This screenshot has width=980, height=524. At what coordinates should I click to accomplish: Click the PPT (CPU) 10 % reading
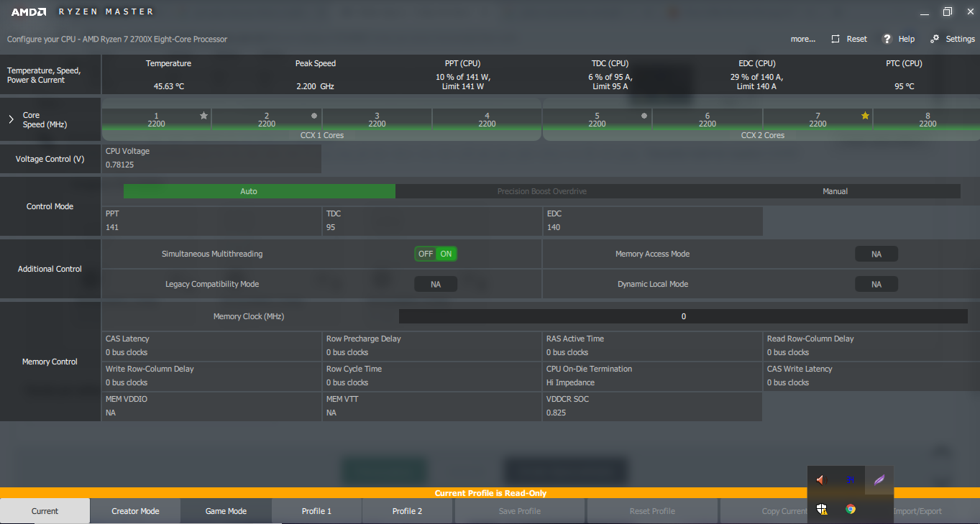(x=463, y=81)
